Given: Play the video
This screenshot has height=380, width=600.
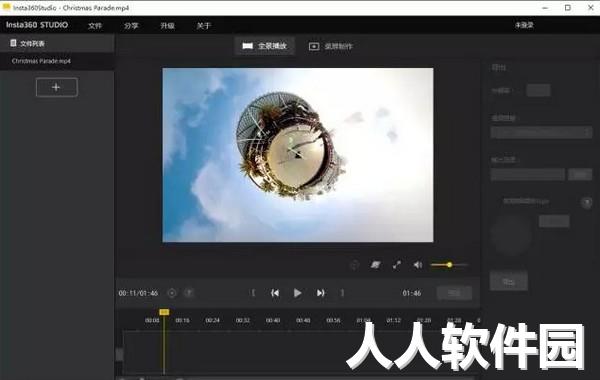Looking at the screenshot, I should point(297,293).
